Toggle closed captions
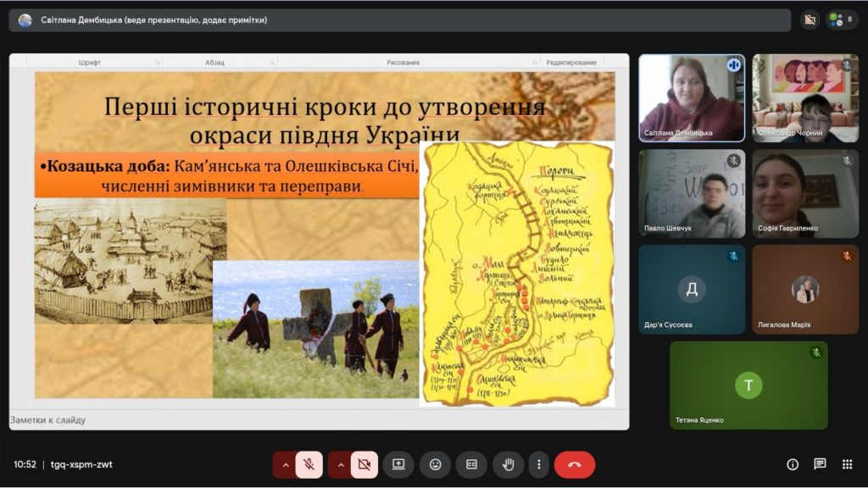 (471, 464)
